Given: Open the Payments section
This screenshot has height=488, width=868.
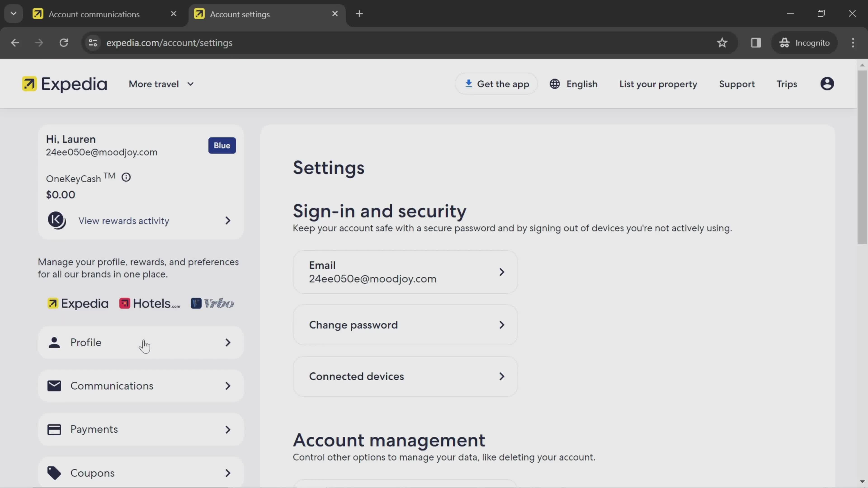Looking at the screenshot, I should [x=141, y=429].
